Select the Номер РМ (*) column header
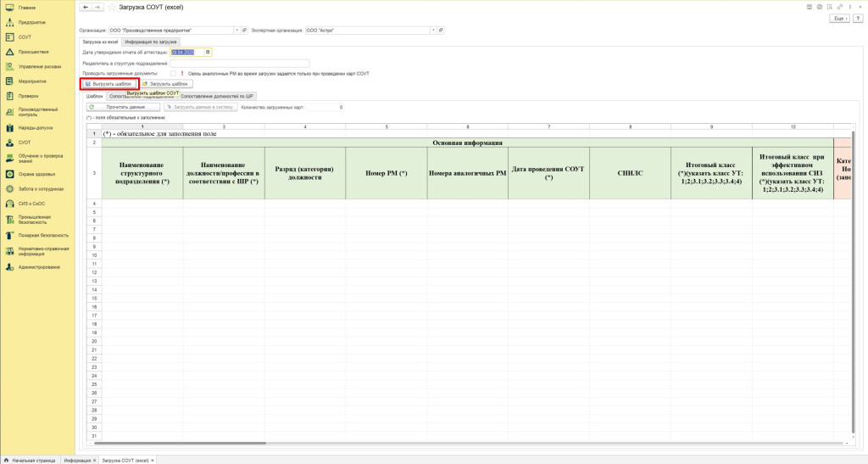The height and width of the screenshot is (464, 868). pyautogui.click(x=386, y=173)
